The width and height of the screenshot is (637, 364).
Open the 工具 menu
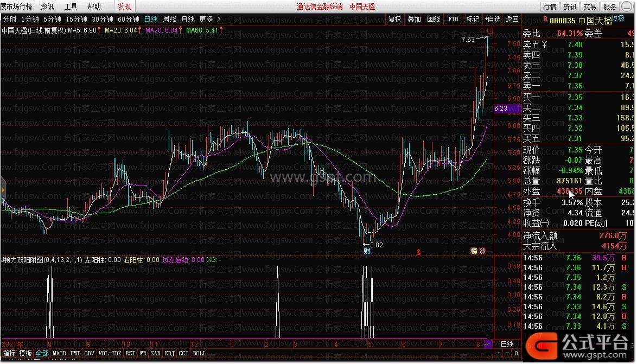click(71, 7)
